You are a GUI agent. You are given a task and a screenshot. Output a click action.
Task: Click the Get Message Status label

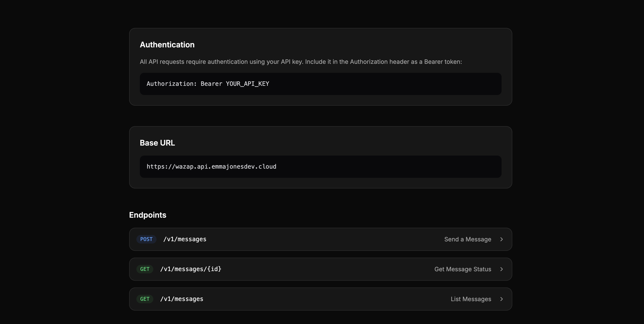(x=463, y=269)
